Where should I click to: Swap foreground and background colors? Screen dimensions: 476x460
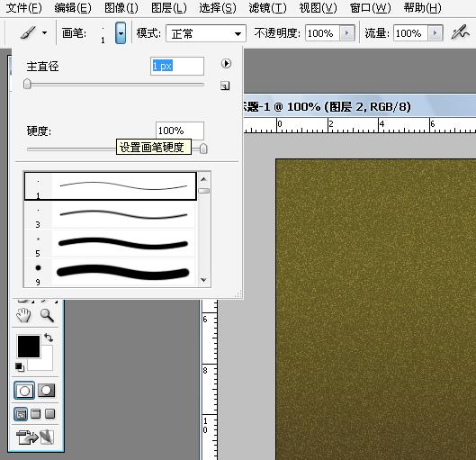point(49,338)
